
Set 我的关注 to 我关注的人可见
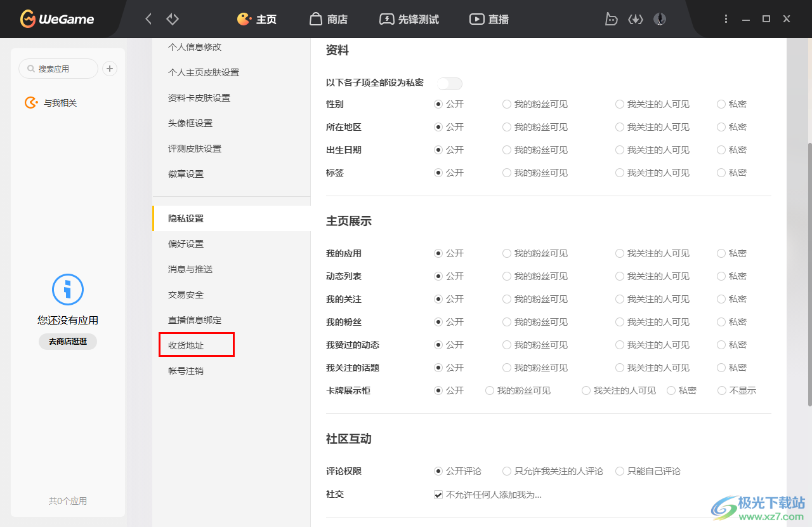(620, 299)
